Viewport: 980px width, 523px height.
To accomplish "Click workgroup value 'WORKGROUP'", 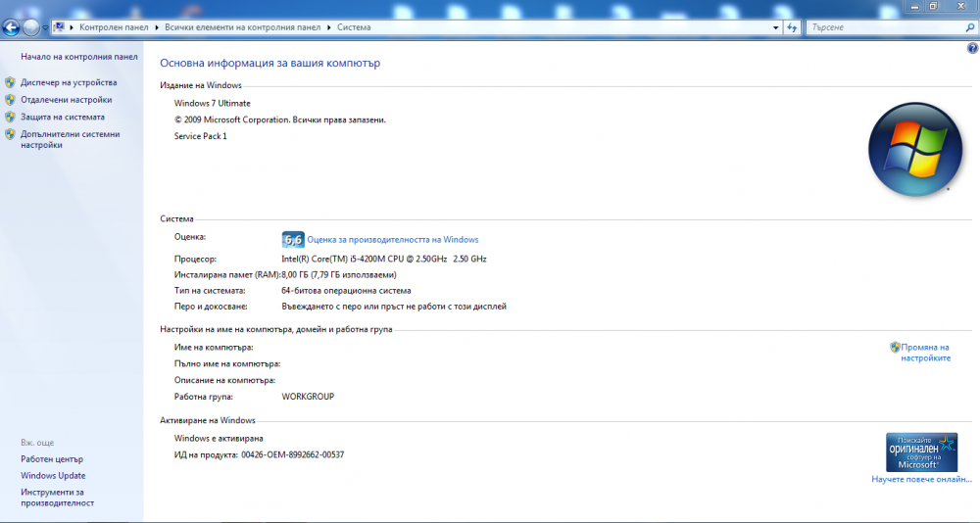I will coord(308,396).
